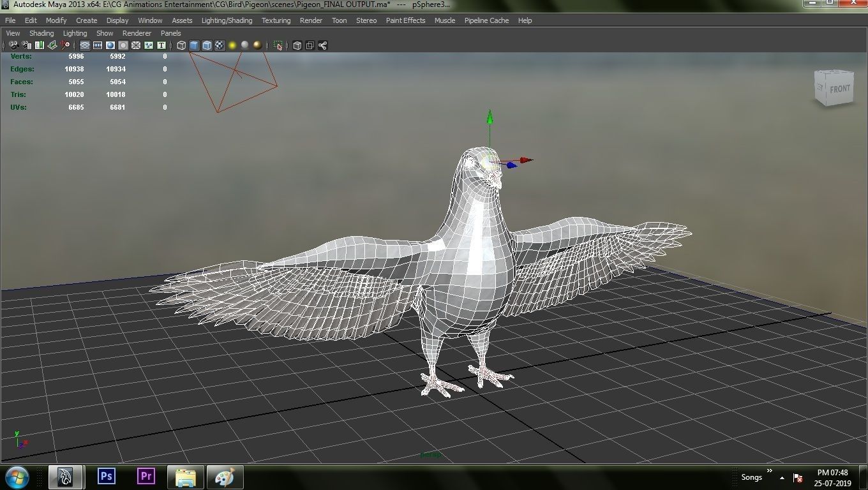The height and width of the screenshot is (490, 868).
Task: Toggle the viewport Grid display icon
Action: click(85, 45)
